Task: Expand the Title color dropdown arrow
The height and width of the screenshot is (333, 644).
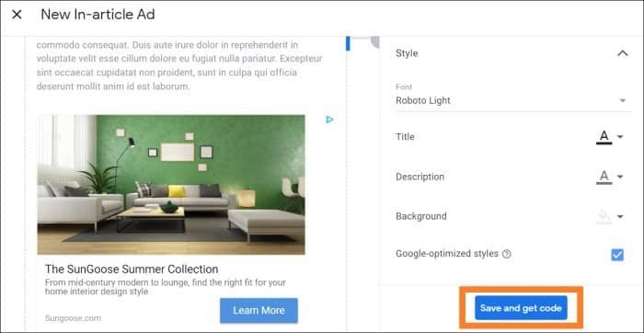Action: (620, 137)
